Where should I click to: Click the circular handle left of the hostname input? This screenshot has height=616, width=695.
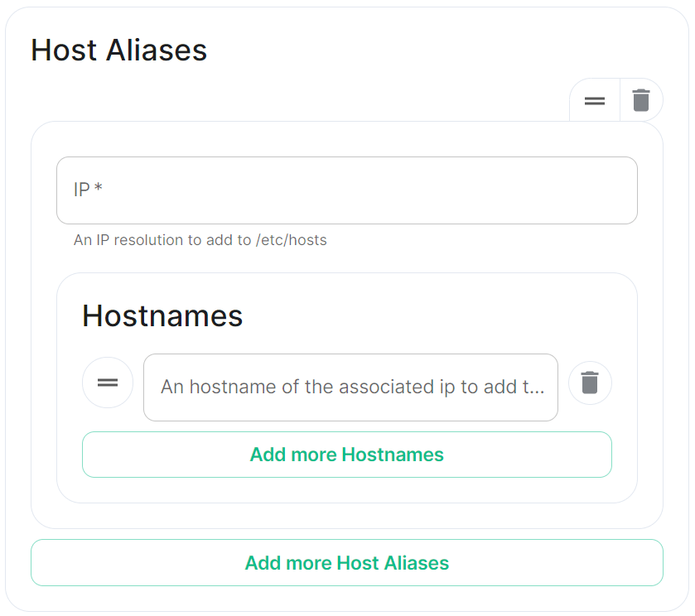coord(108,383)
